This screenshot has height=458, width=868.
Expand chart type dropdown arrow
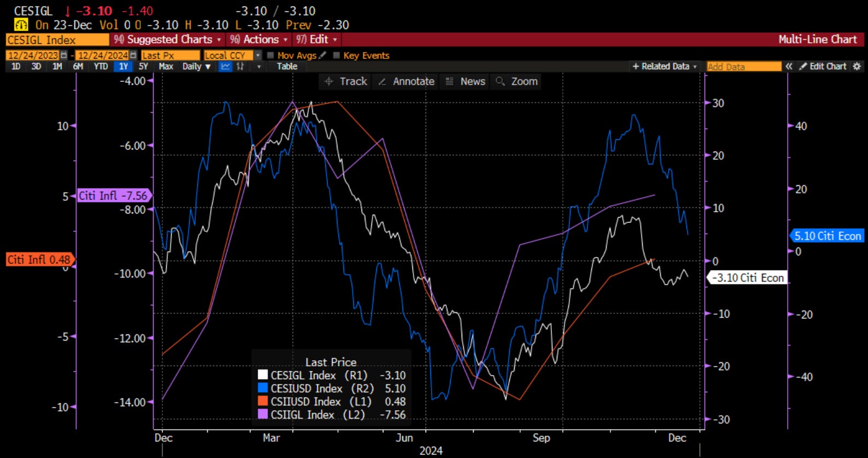pyautogui.click(x=259, y=66)
